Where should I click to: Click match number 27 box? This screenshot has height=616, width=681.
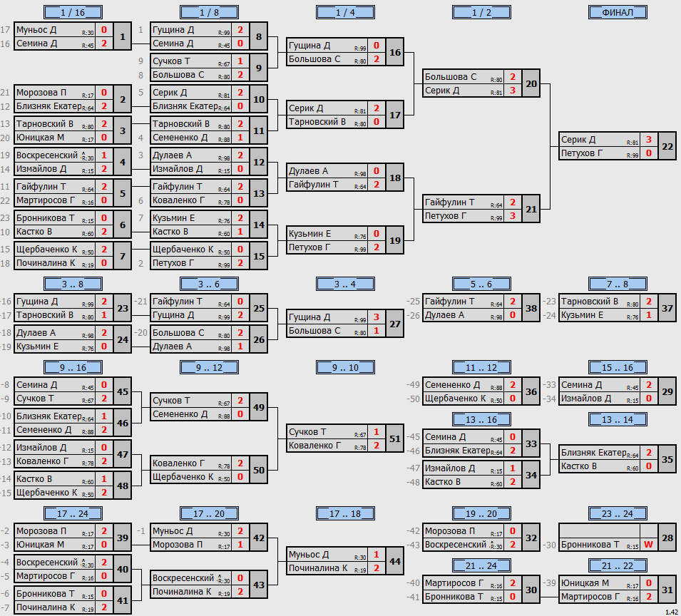point(395,324)
